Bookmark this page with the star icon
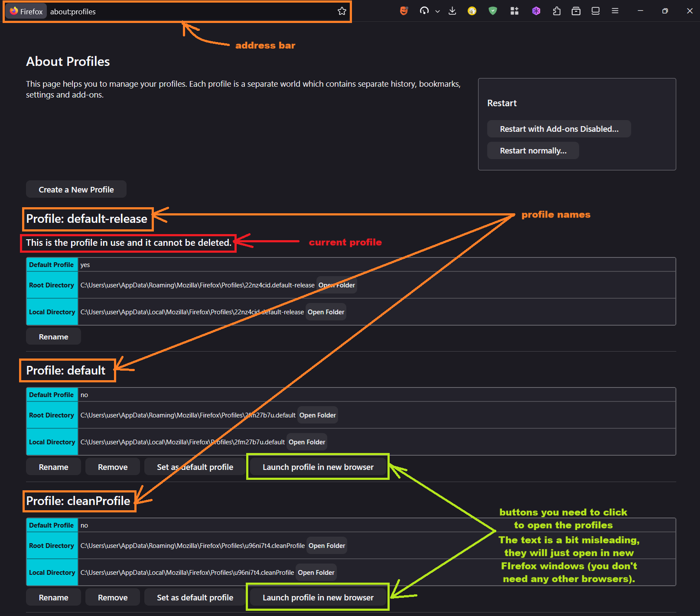 pyautogui.click(x=342, y=11)
